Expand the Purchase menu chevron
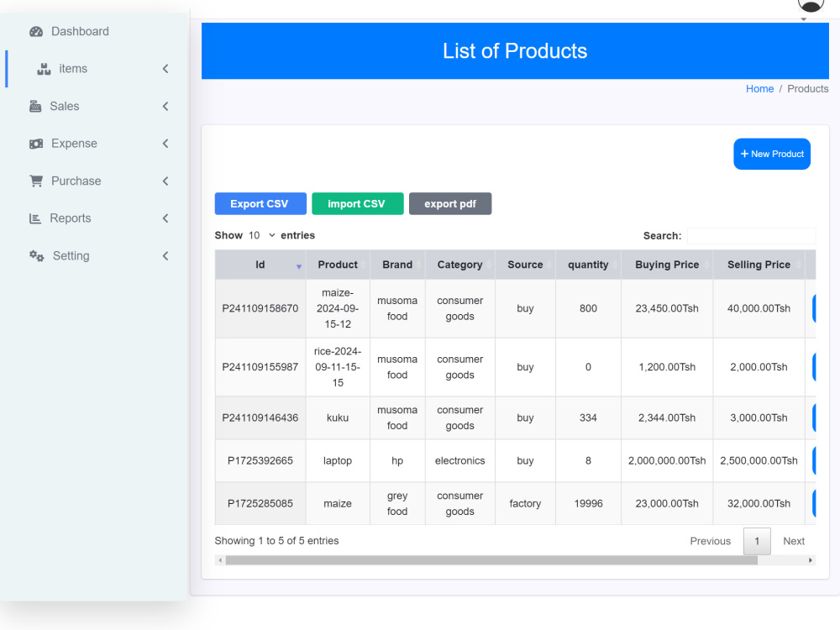The width and height of the screenshot is (840, 630). 165,181
